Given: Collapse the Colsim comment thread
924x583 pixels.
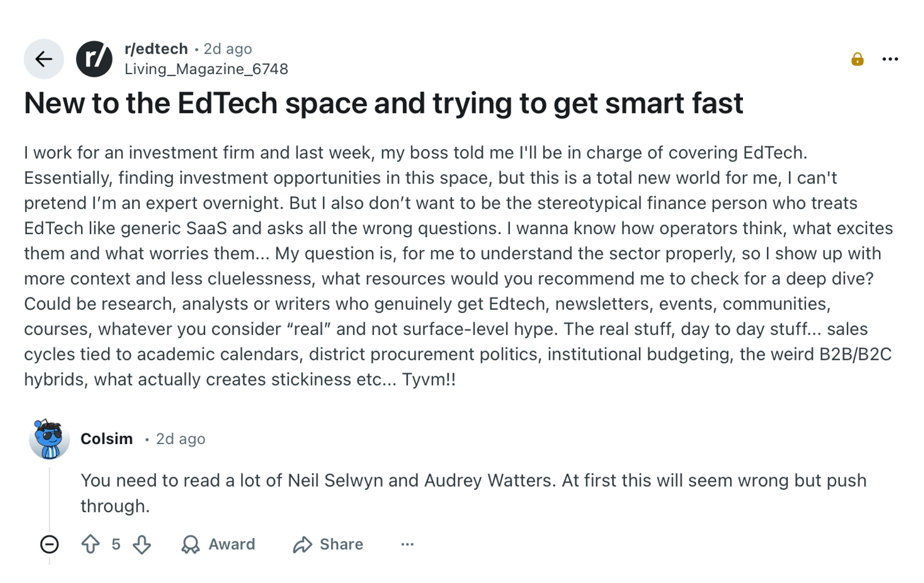Looking at the screenshot, I should [50, 544].
